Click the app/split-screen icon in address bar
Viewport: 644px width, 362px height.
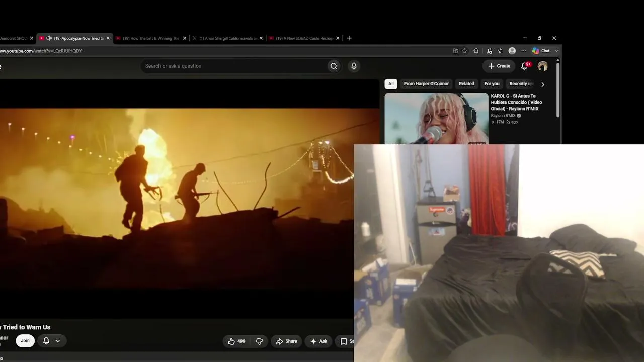(455, 51)
